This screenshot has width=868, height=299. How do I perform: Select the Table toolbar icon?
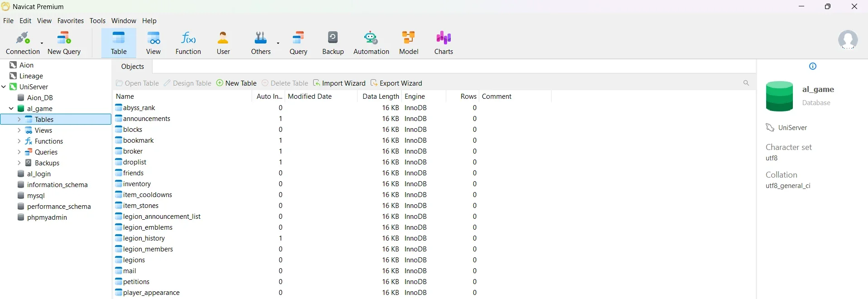[119, 43]
